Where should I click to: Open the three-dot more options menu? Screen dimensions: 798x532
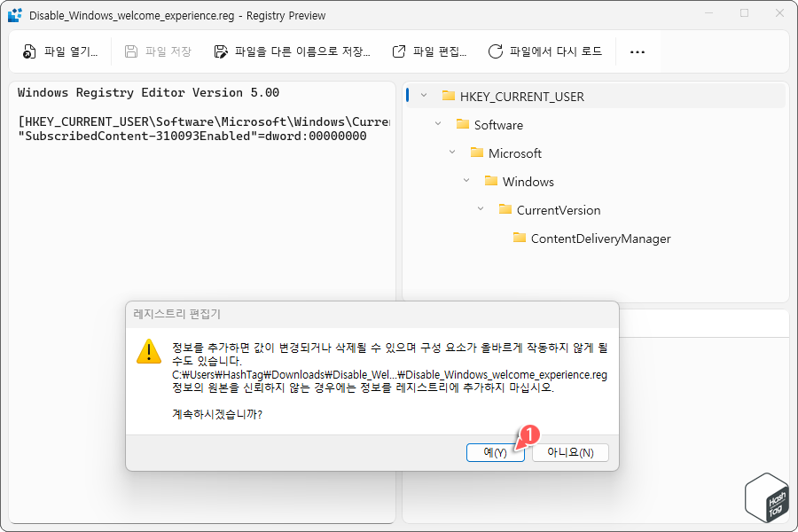[x=638, y=52]
